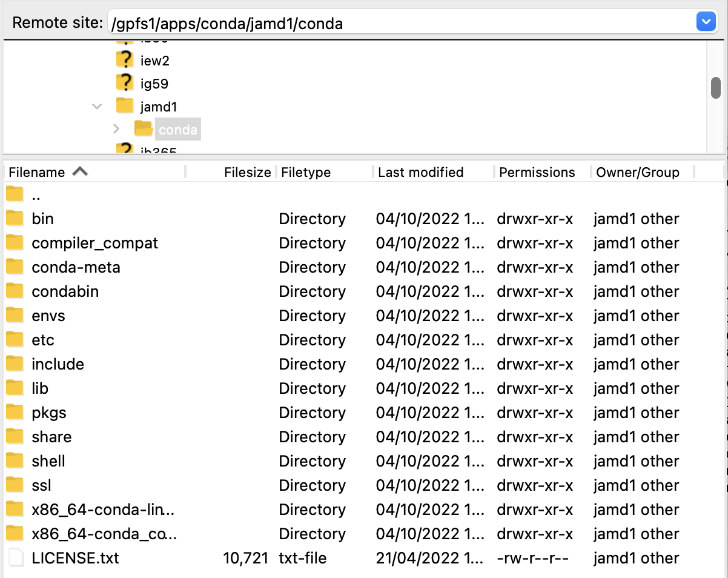Select the pkgs directory name
Image resolution: width=728 pixels, height=578 pixels.
pos(49,413)
